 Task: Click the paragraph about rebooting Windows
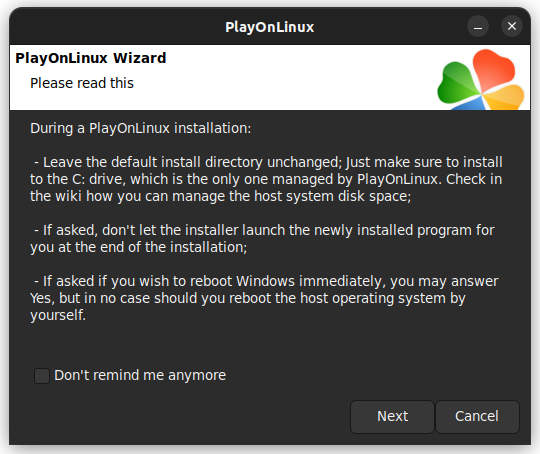pyautogui.click(x=264, y=298)
